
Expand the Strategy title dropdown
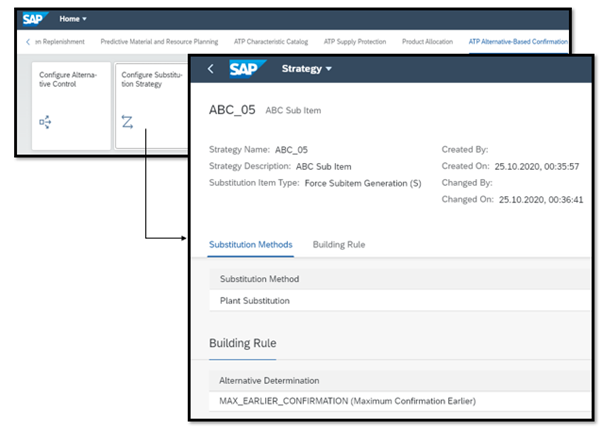[x=305, y=69]
